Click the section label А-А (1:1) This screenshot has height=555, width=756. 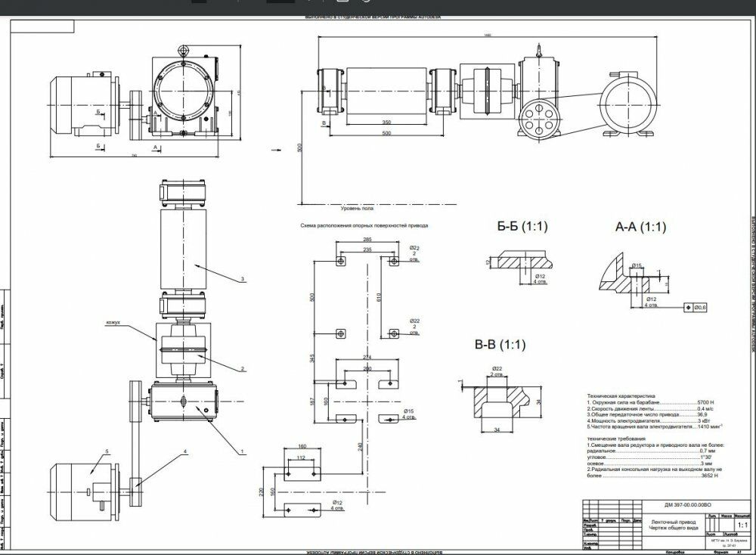pos(641,227)
